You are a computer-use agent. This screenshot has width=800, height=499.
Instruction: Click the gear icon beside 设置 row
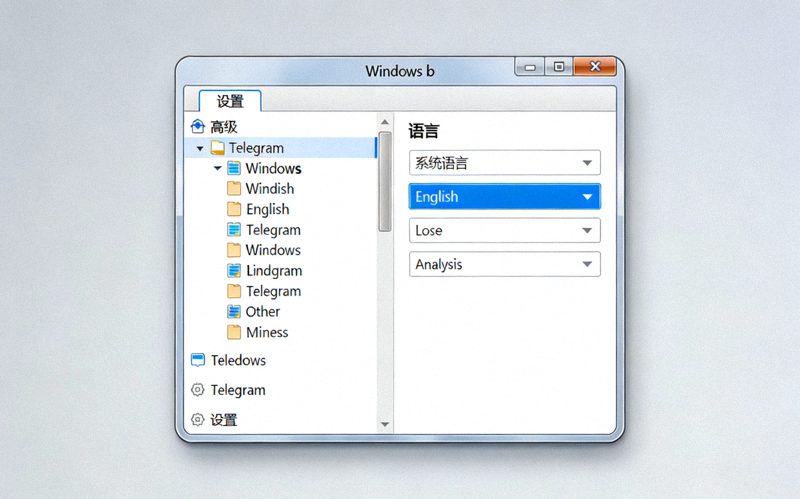[x=197, y=419]
